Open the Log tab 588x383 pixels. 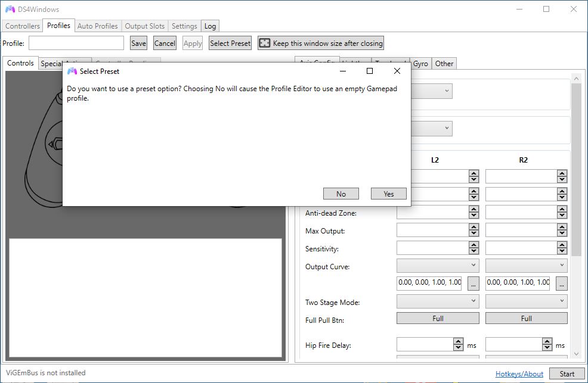pyautogui.click(x=210, y=26)
